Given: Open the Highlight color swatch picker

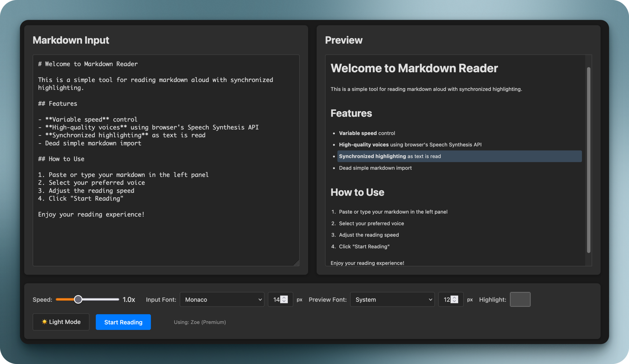Looking at the screenshot, I should (520, 299).
